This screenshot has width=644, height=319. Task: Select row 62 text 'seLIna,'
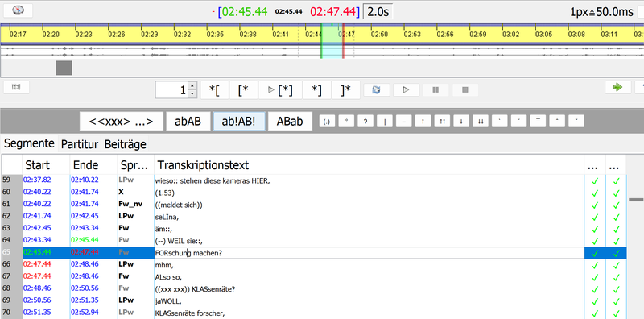click(x=167, y=216)
